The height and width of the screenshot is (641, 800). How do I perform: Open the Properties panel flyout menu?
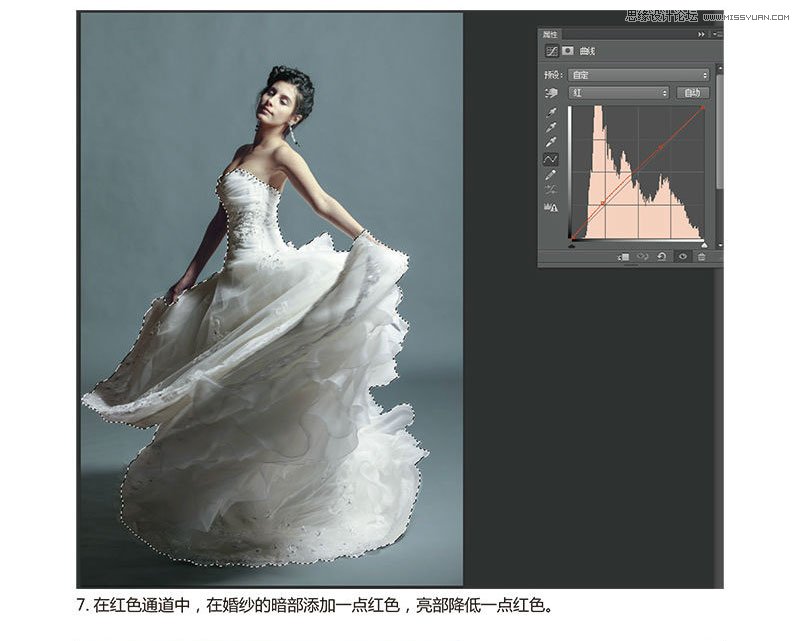click(717, 34)
